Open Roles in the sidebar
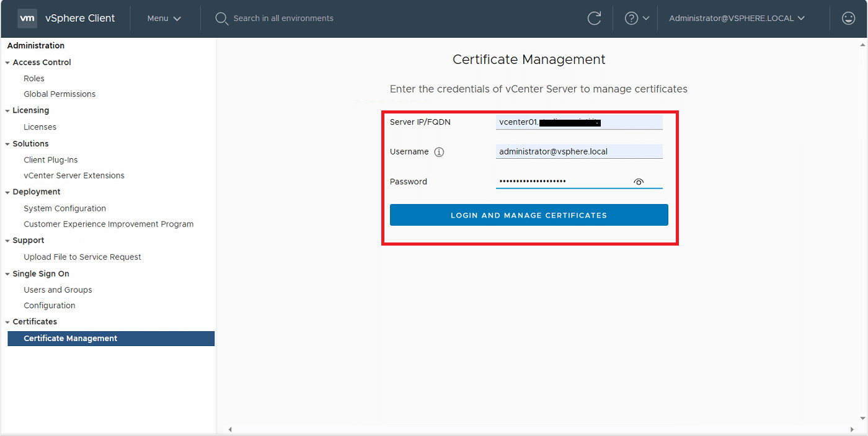Viewport: 868px width, 436px height. pos(34,78)
